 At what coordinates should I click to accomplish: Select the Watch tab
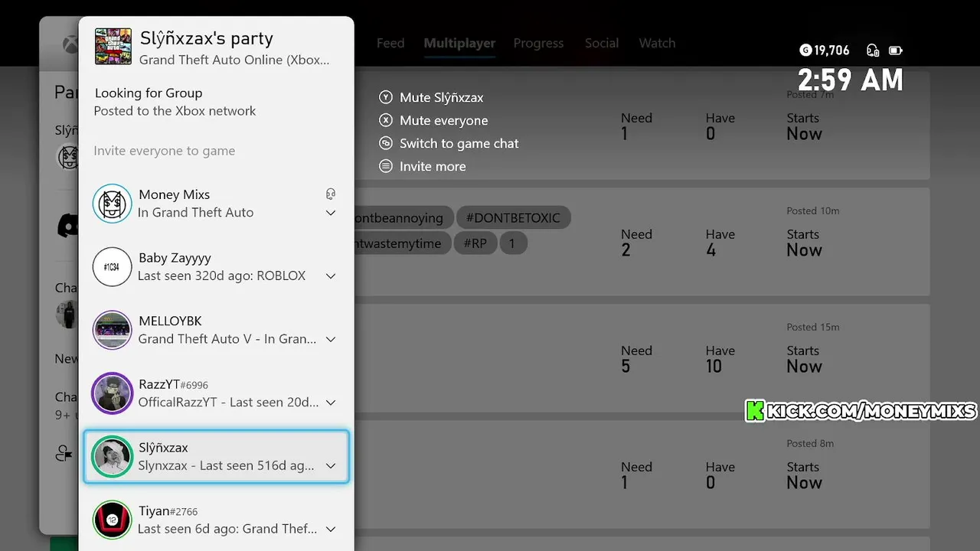click(657, 44)
